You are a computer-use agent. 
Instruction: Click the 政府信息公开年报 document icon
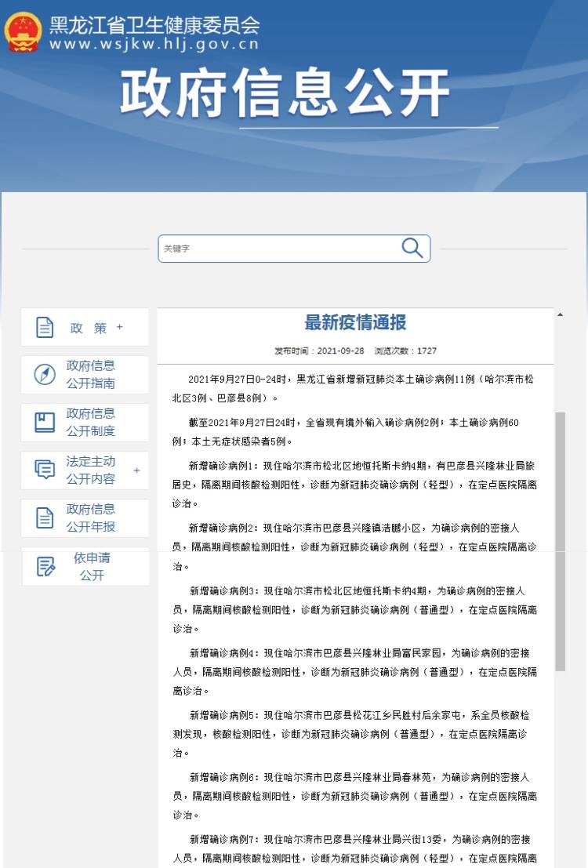click(x=45, y=518)
